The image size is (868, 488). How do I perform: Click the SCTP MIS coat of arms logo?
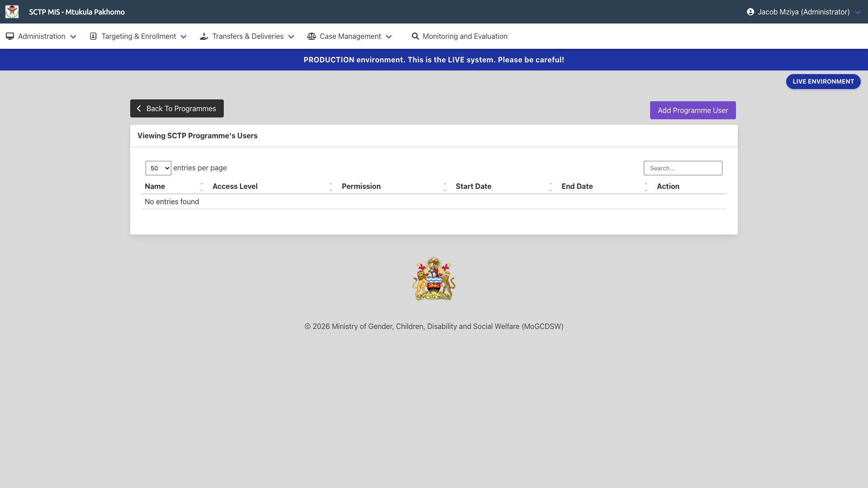pos(12,12)
